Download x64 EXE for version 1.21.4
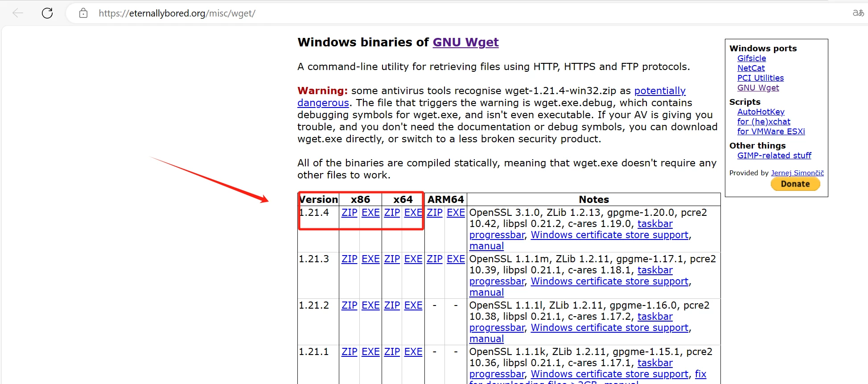The height and width of the screenshot is (384, 868). tap(413, 213)
